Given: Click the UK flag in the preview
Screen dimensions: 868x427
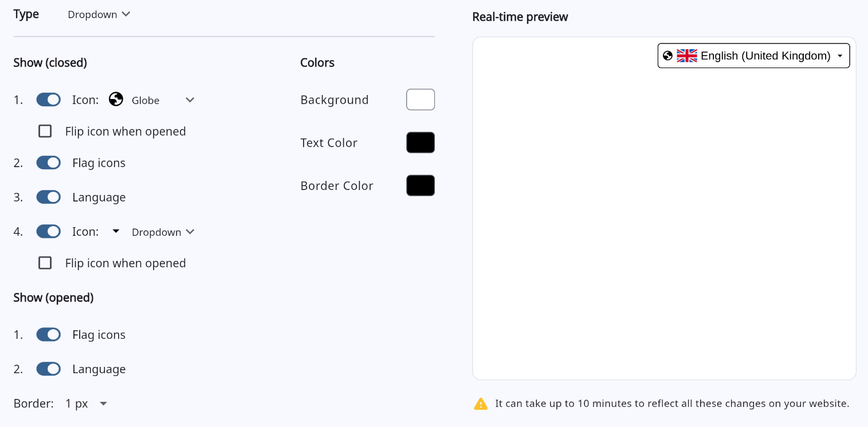Looking at the screenshot, I should (686, 56).
